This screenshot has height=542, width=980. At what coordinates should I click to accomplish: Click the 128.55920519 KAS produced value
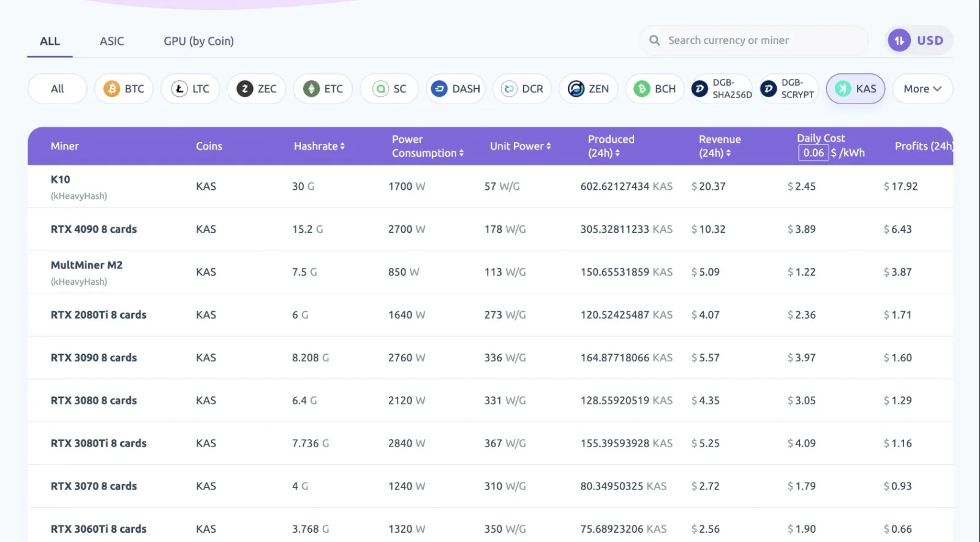click(627, 401)
